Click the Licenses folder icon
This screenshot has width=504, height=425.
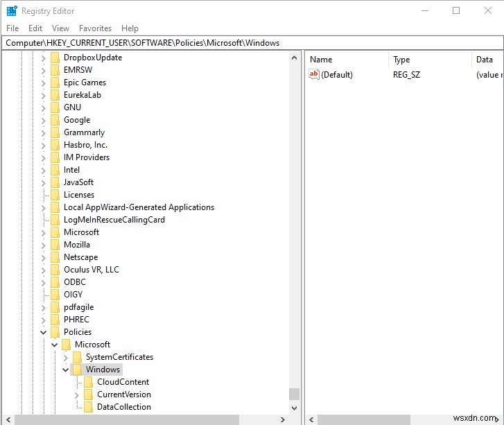pyautogui.click(x=55, y=195)
